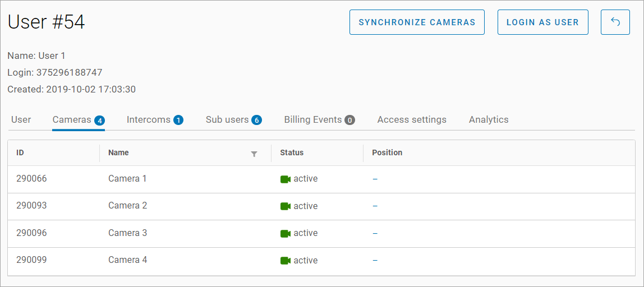The width and height of the screenshot is (644, 287).
Task: Click Camera 1 green camera status icon
Action: pyautogui.click(x=285, y=179)
